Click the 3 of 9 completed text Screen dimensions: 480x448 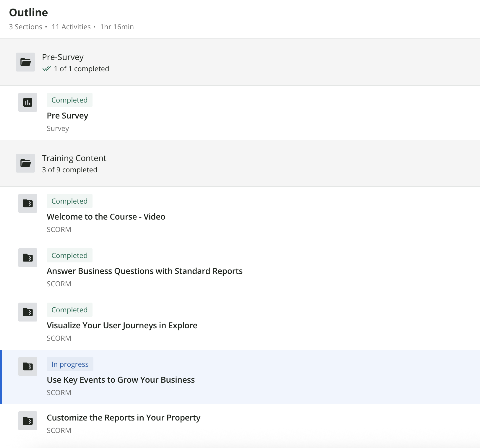tap(69, 170)
